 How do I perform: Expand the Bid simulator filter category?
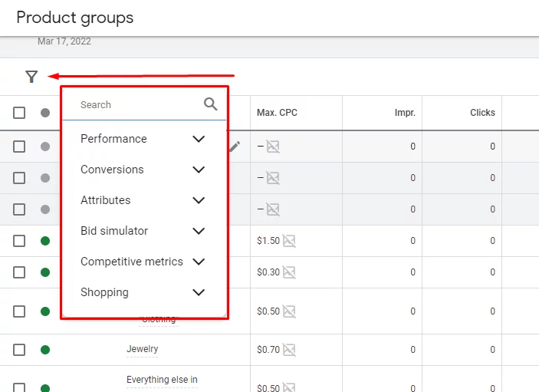tap(143, 231)
